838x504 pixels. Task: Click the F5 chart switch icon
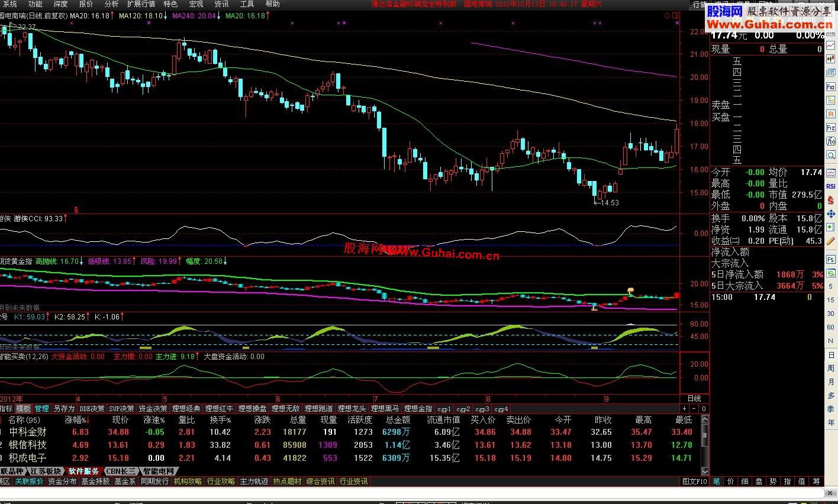click(x=831, y=259)
